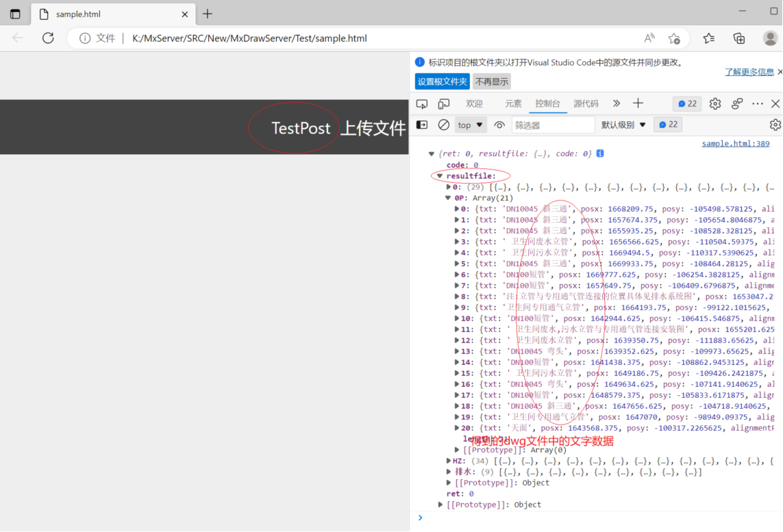This screenshot has height=532, width=783.
Task: Switch to the 欢迎 tab
Action: pos(474,104)
